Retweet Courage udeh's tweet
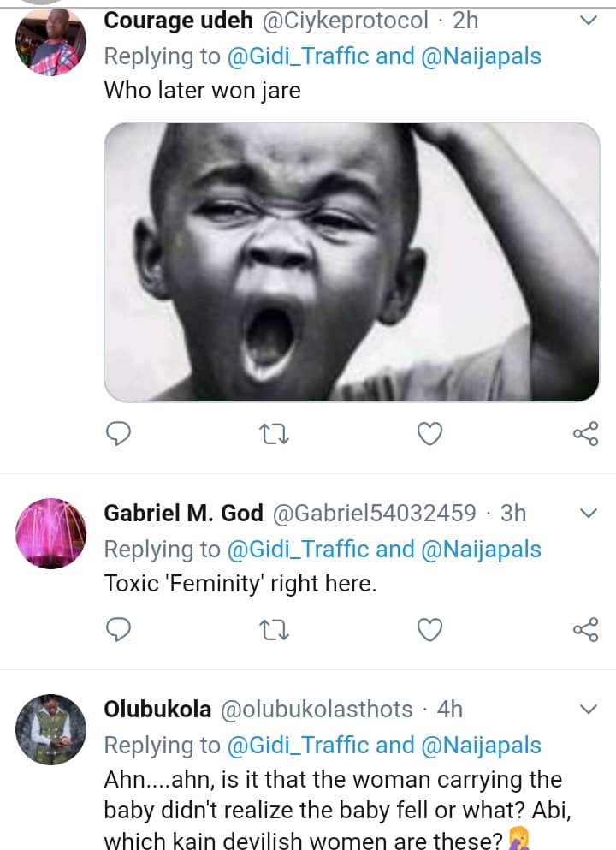Screen dimensions: 616x850 pos(275,435)
